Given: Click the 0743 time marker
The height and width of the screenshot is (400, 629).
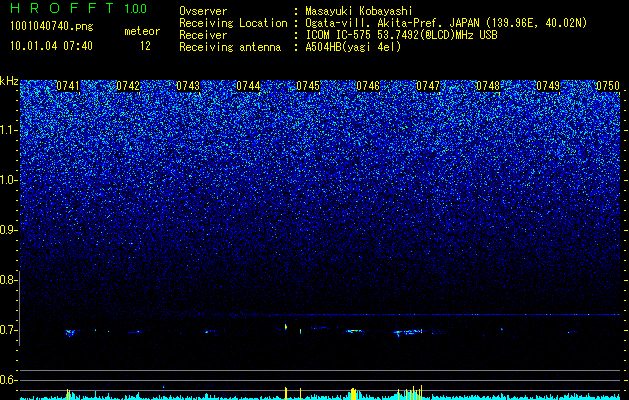Looking at the screenshot, I should (188, 86).
